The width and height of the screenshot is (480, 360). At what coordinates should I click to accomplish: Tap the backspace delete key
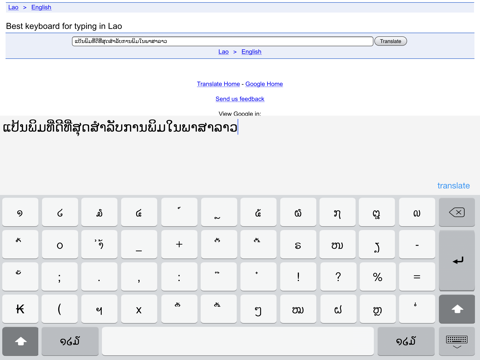coord(457,212)
